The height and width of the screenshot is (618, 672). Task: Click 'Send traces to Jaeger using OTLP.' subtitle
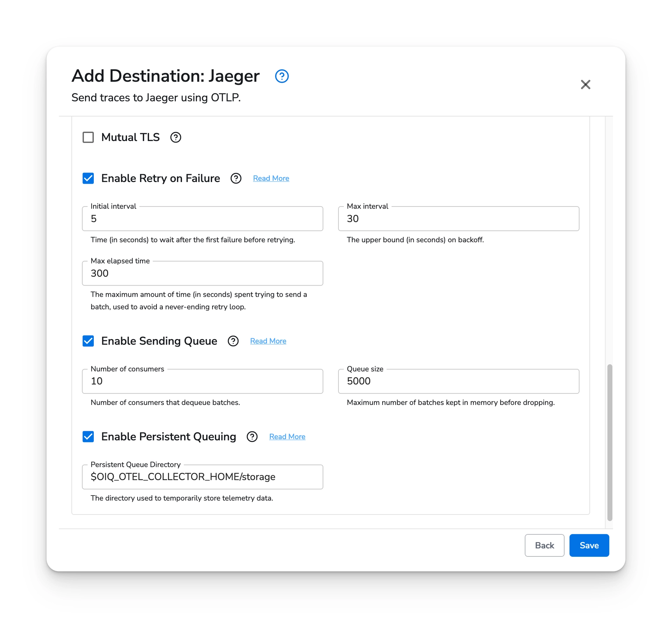[156, 97]
